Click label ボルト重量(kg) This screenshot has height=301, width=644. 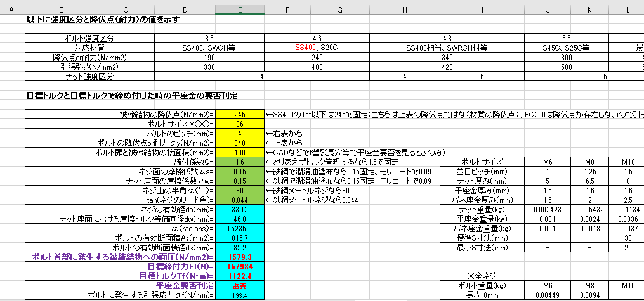click(482, 285)
